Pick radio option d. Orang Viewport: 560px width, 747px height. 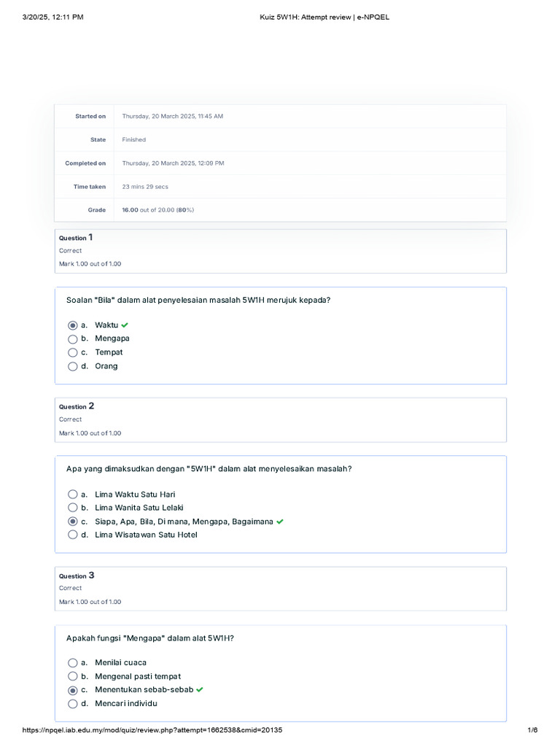73,366
